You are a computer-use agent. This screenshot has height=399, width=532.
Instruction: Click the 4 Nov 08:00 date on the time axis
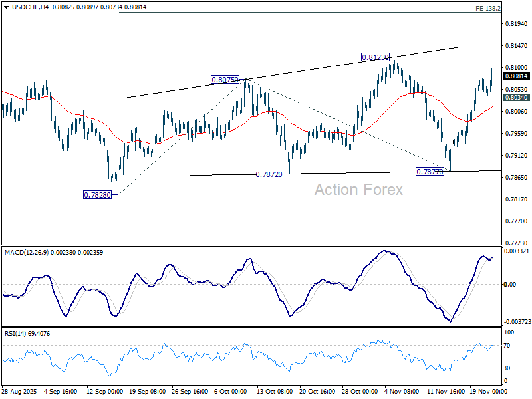pos(400,392)
